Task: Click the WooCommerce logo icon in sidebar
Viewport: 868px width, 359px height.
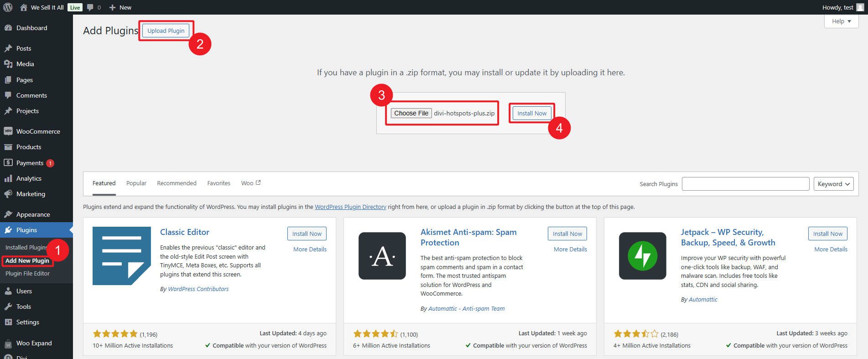Action: (x=8, y=131)
